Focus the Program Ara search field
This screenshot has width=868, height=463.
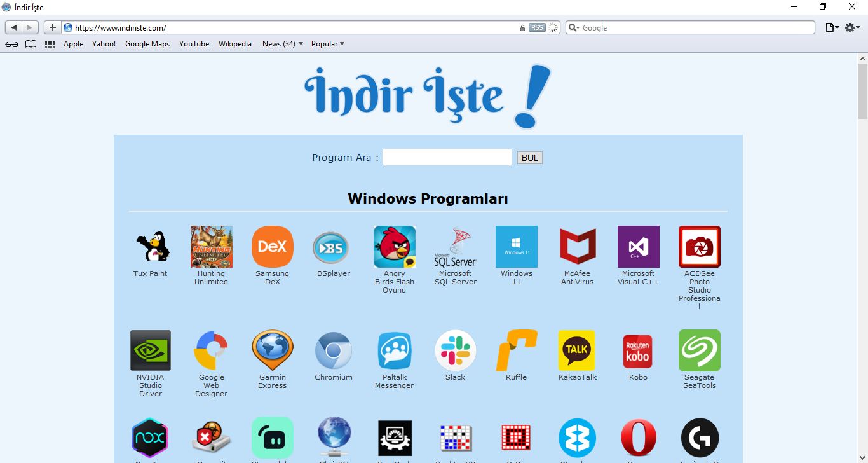click(x=447, y=157)
